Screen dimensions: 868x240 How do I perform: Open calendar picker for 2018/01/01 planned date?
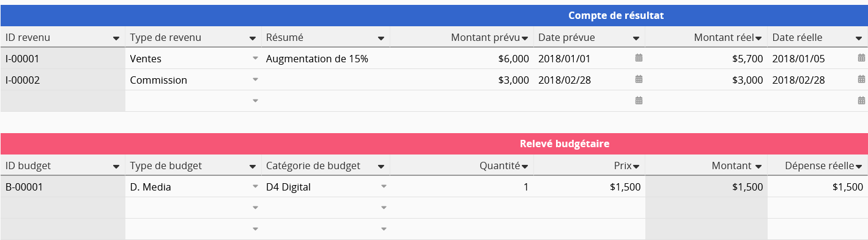point(639,58)
